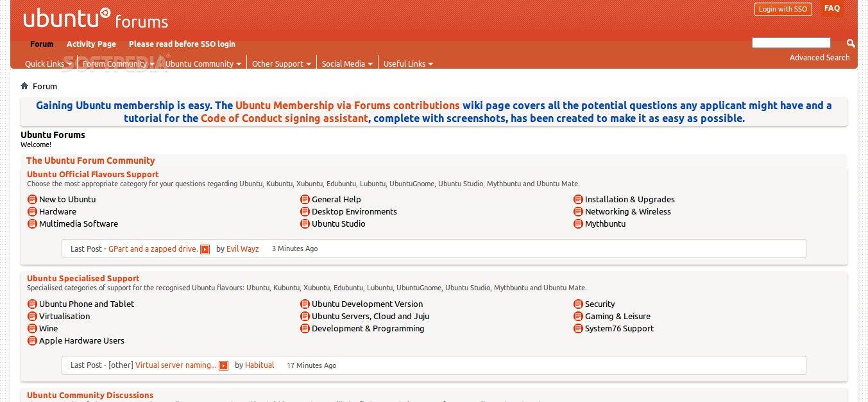Open the Desktop Environments forum
The width and height of the screenshot is (868, 402).
(x=354, y=211)
